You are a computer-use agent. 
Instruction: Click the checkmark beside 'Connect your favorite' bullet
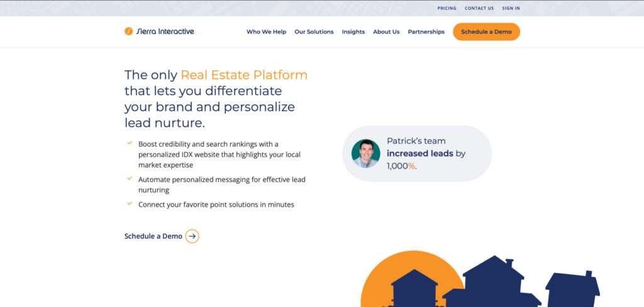click(130, 203)
